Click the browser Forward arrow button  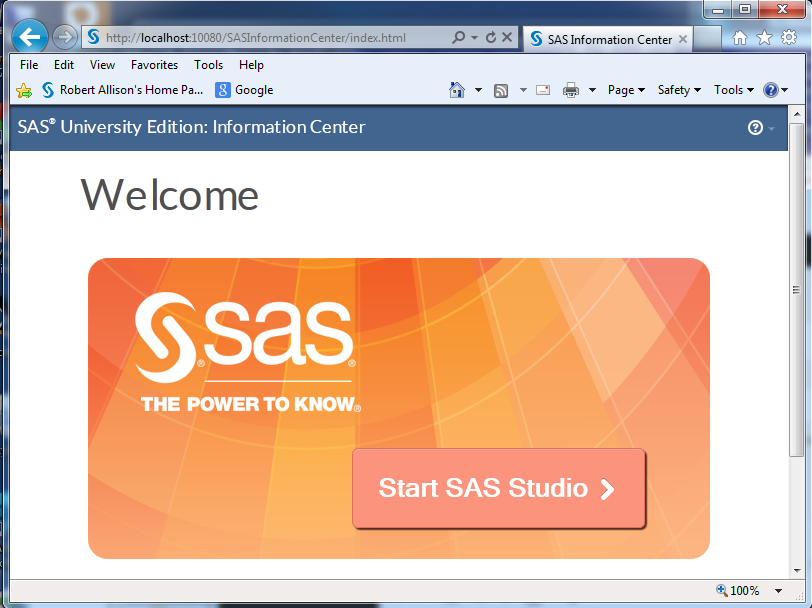tap(65, 37)
